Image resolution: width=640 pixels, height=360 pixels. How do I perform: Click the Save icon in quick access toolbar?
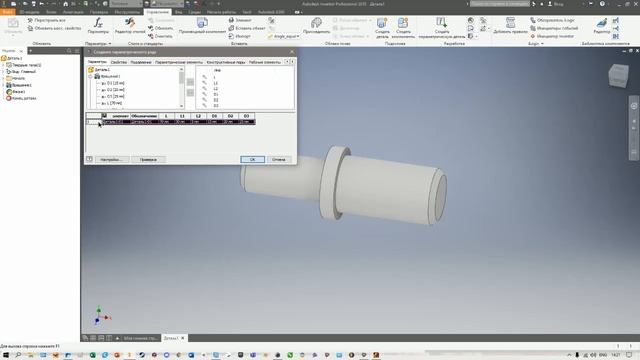coord(33,4)
